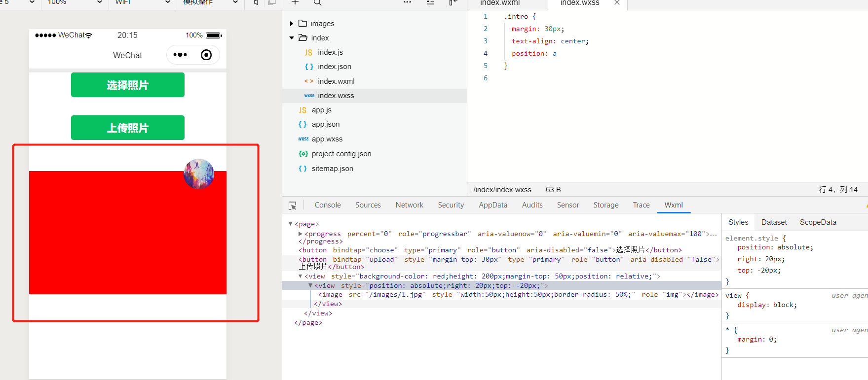Screen dimensions: 868x380
Task: Switch to the Dataset side tab
Action: pyautogui.click(x=774, y=222)
